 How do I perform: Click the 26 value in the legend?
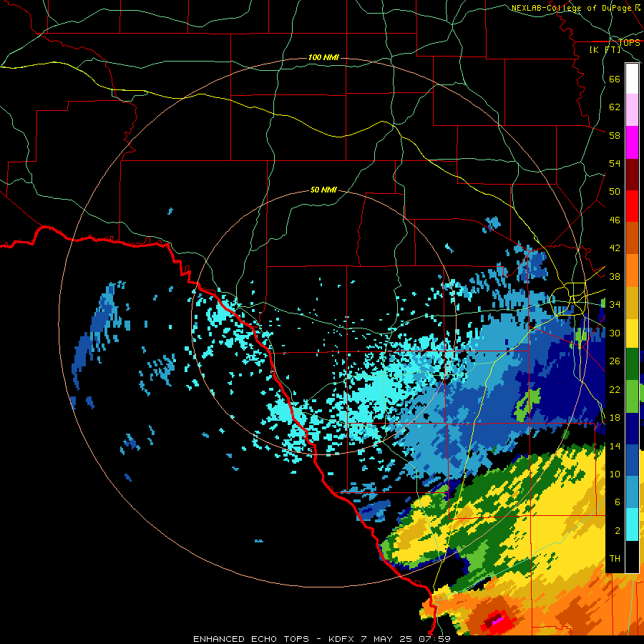pyautogui.click(x=615, y=361)
